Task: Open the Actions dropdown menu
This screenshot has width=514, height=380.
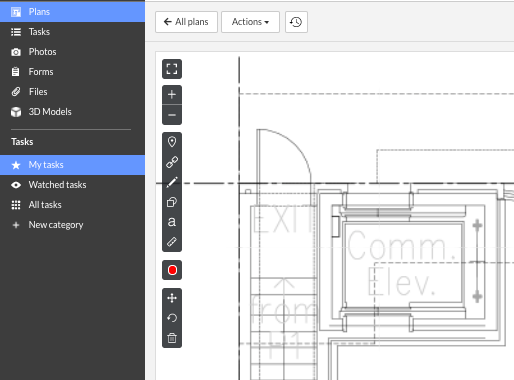Action: 250,22
